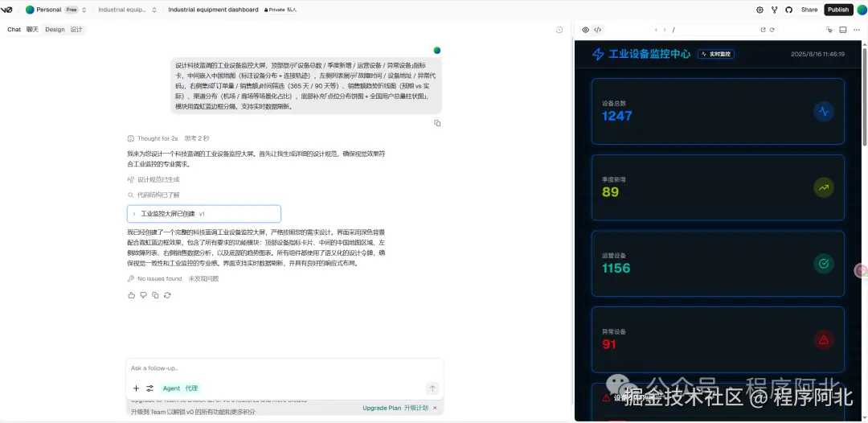868x423 pixels.
Task: Like the assistant response
Action: [131, 295]
